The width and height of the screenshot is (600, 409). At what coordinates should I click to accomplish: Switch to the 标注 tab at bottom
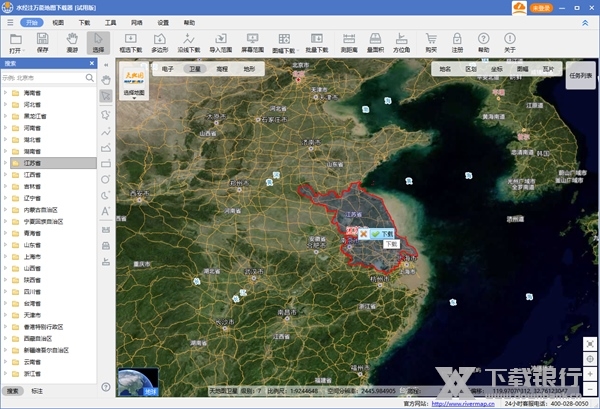[37, 390]
